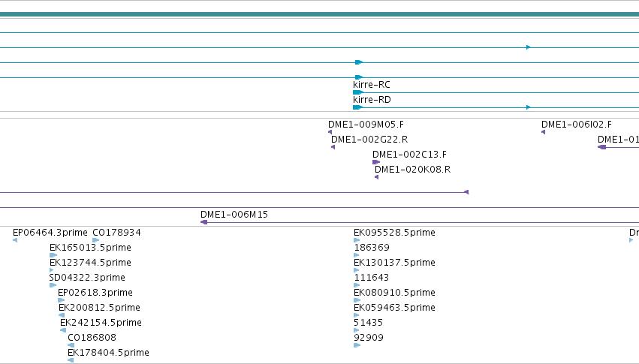Select the feature labeled 111643
Screen dimensions: 639x364
click(x=371, y=278)
